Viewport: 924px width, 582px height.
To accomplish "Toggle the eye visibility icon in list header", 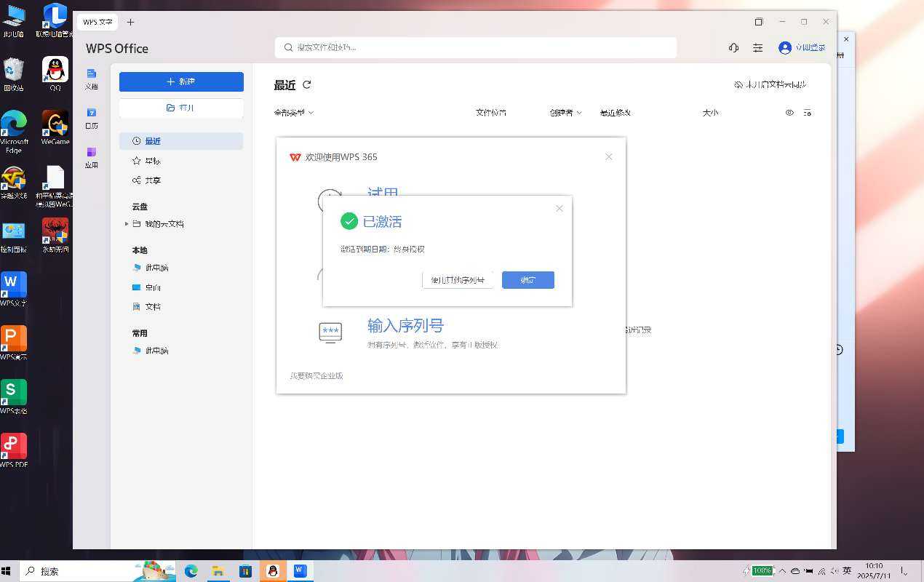I will point(789,113).
